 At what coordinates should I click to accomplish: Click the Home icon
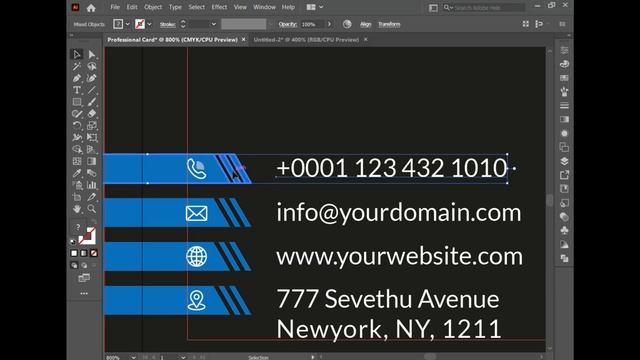[91, 7]
